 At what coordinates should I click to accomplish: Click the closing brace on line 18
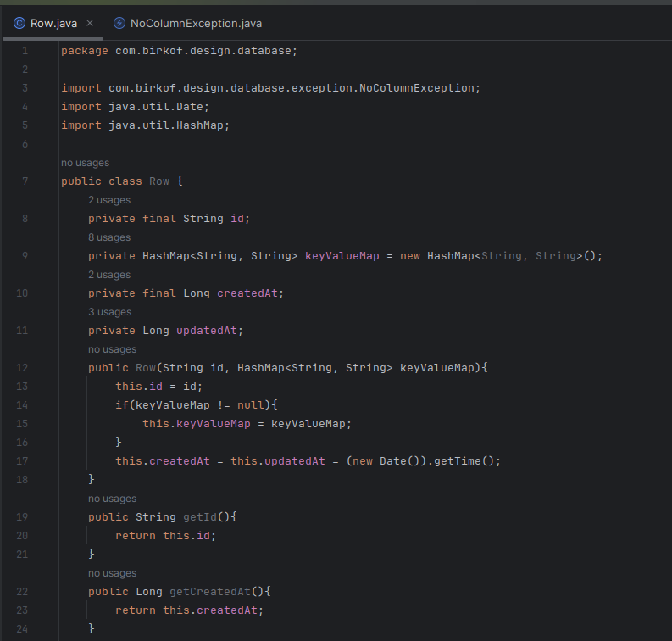[92, 480]
